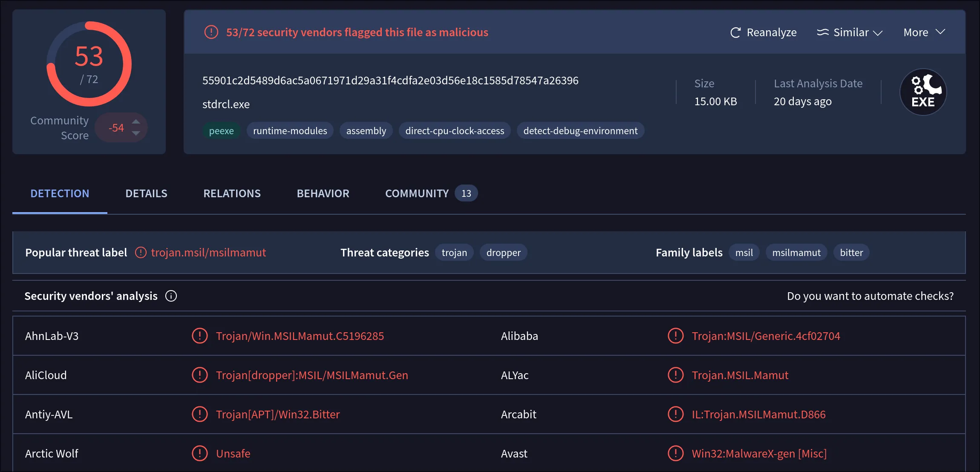Select the detect-debug-environment tag
The height and width of the screenshot is (472, 980).
(x=580, y=131)
